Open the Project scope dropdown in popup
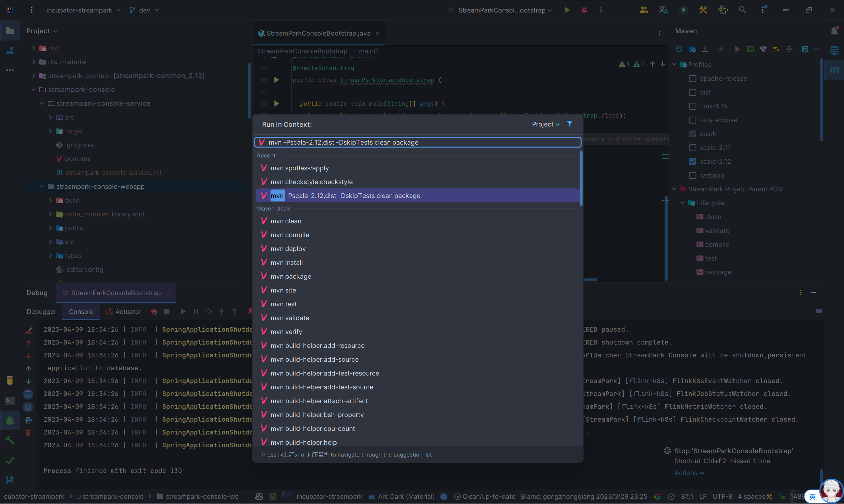The height and width of the screenshot is (504, 844). click(x=545, y=124)
